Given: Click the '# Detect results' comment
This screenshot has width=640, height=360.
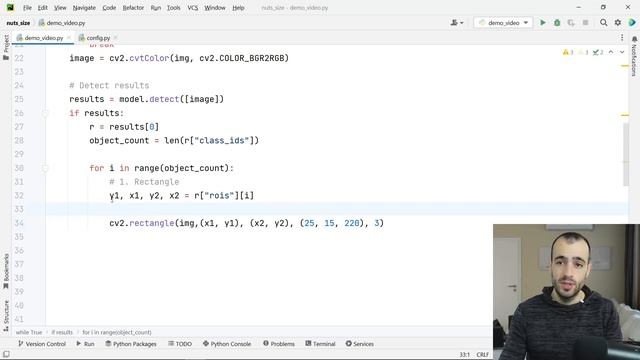Looking at the screenshot, I should pos(109,85).
